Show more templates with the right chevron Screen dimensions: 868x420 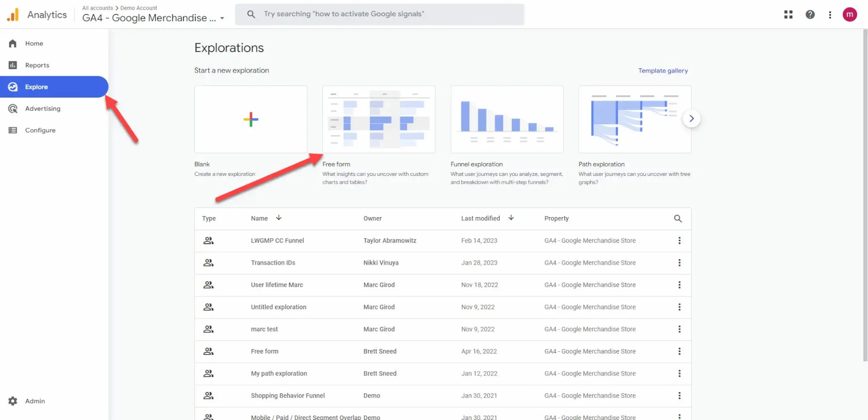pos(691,119)
